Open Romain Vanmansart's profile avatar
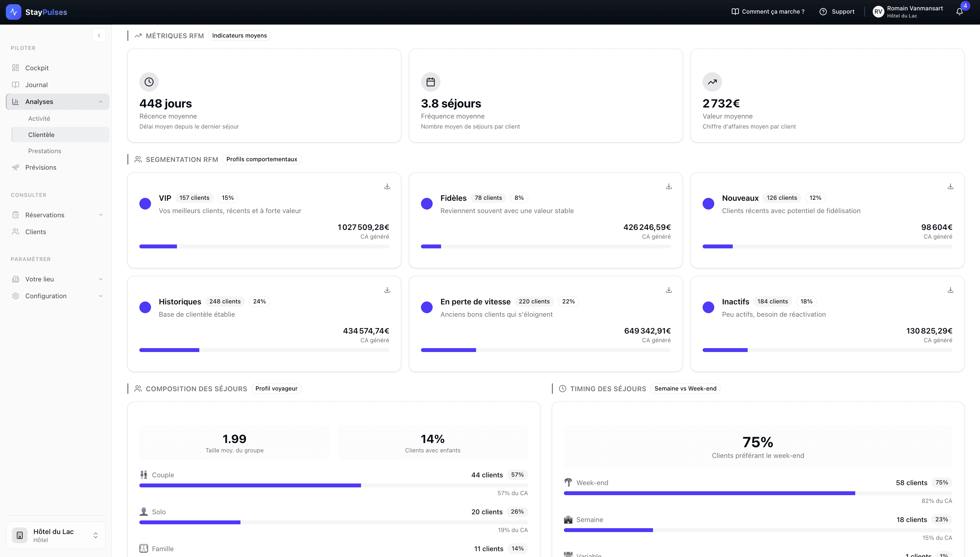The height and width of the screenshot is (557, 980). (x=879, y=11)
